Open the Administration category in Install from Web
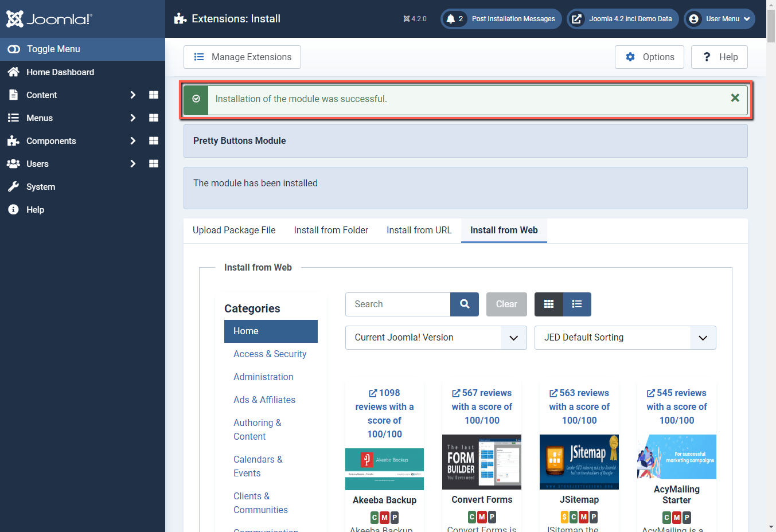The image size is (776, 532). pyautogui.click(x=263, y=377)
